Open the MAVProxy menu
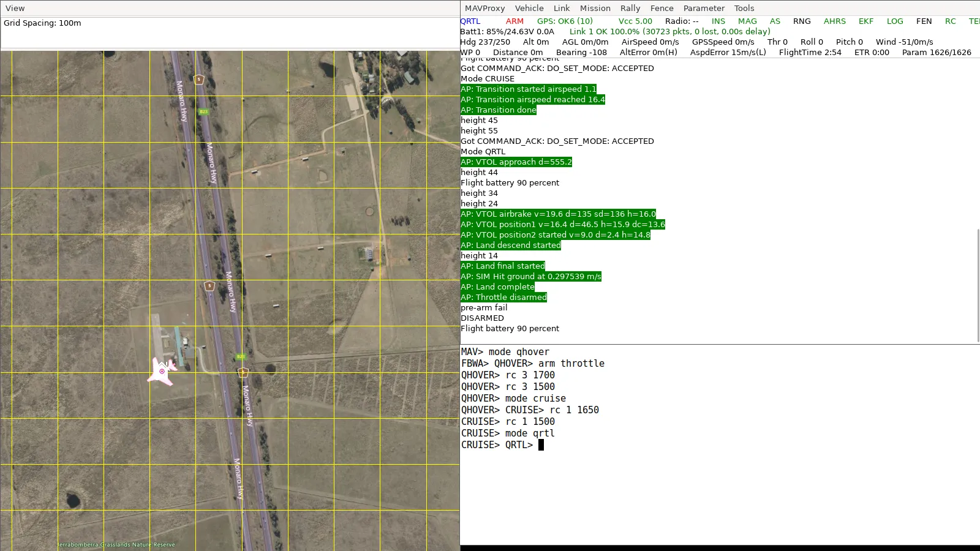Viewport: 980px width, 551px height. coord(484,8)
